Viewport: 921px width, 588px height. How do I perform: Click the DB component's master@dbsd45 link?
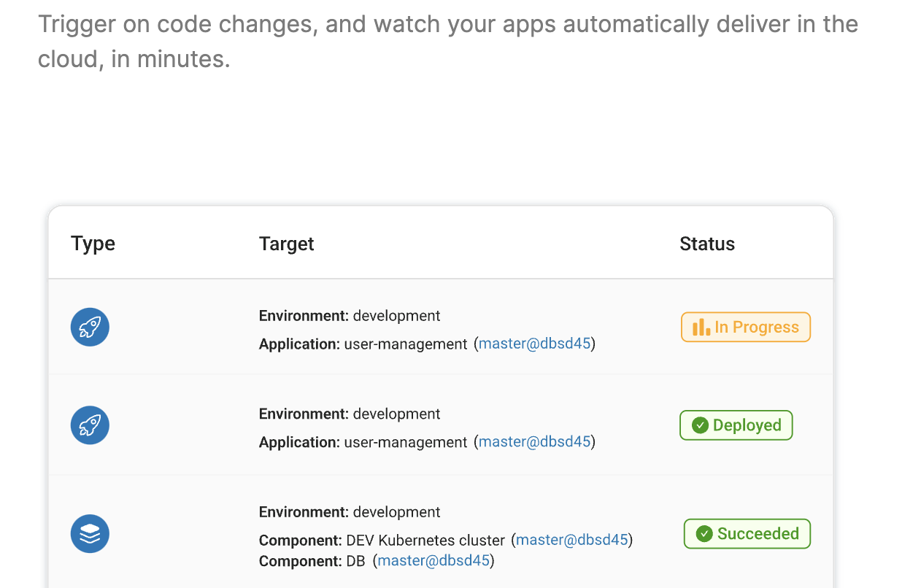coord(434,560)
